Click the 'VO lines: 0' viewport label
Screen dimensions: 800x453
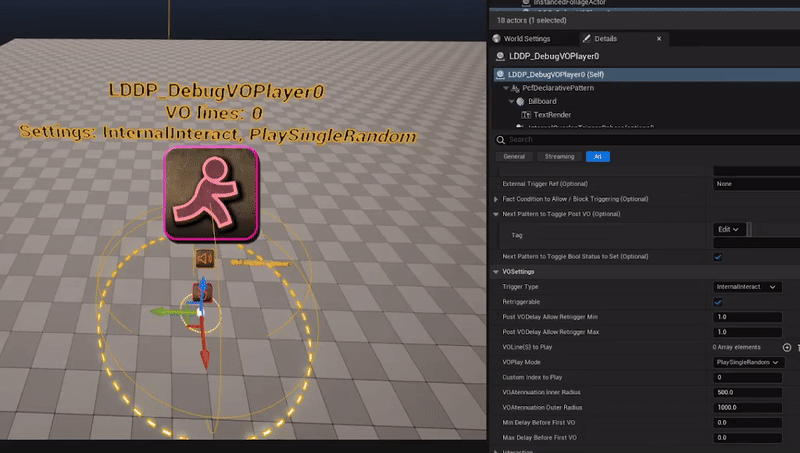click(214, 113)
